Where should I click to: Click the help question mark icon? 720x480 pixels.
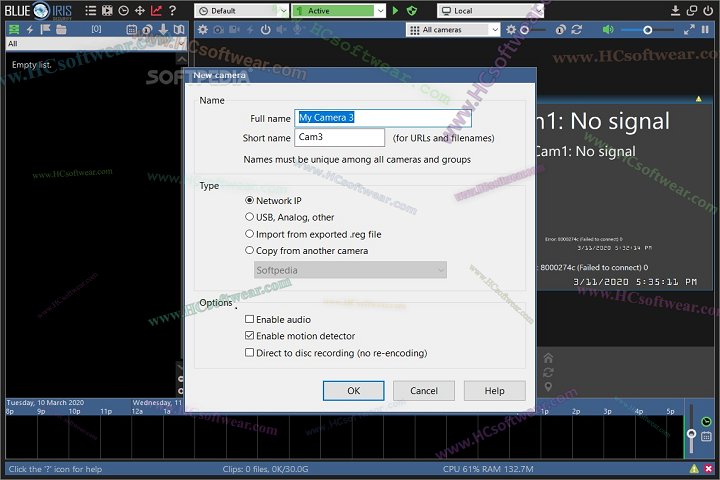point(173,11)
